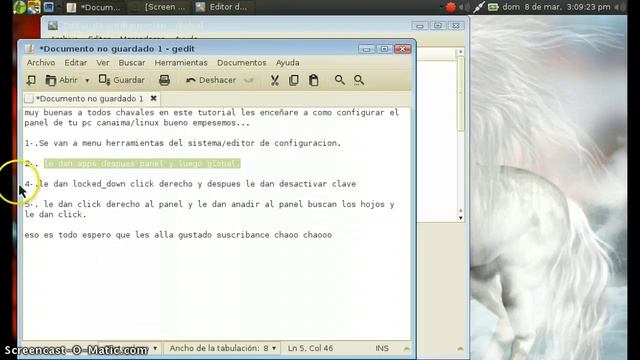Open the Editar menu in gedit

76,62
